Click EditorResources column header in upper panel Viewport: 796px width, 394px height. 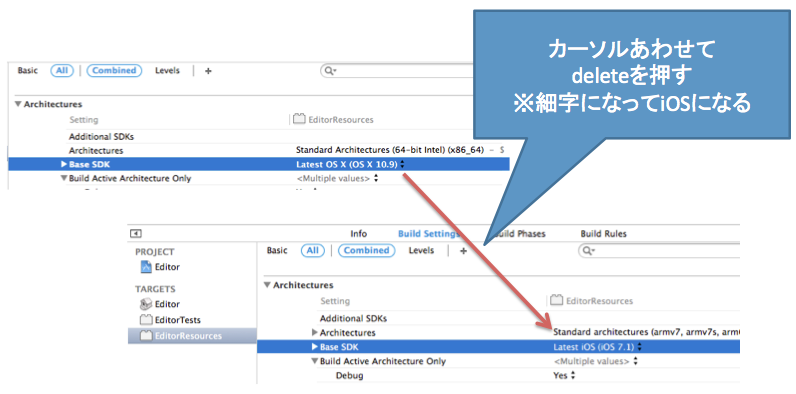[x=334, y=120]
